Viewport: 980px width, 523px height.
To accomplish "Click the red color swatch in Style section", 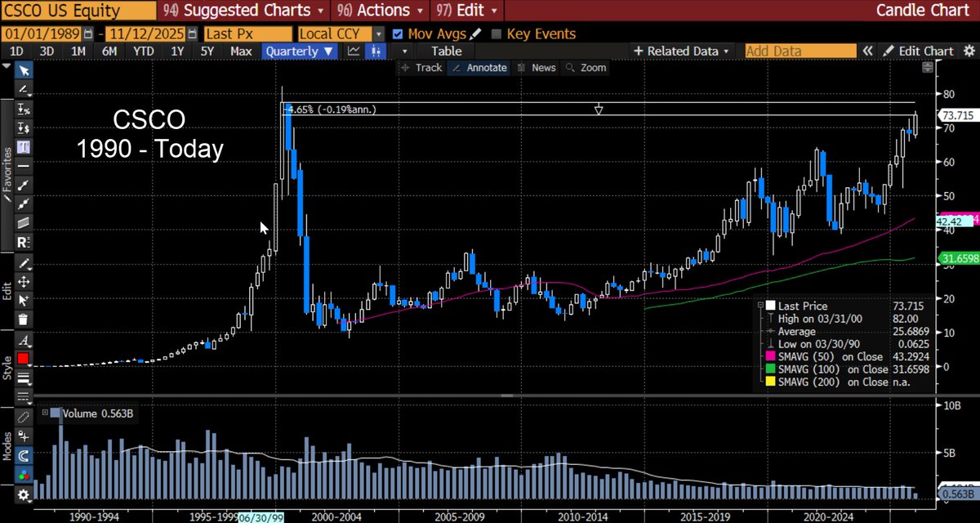I will tap(23, 358).
